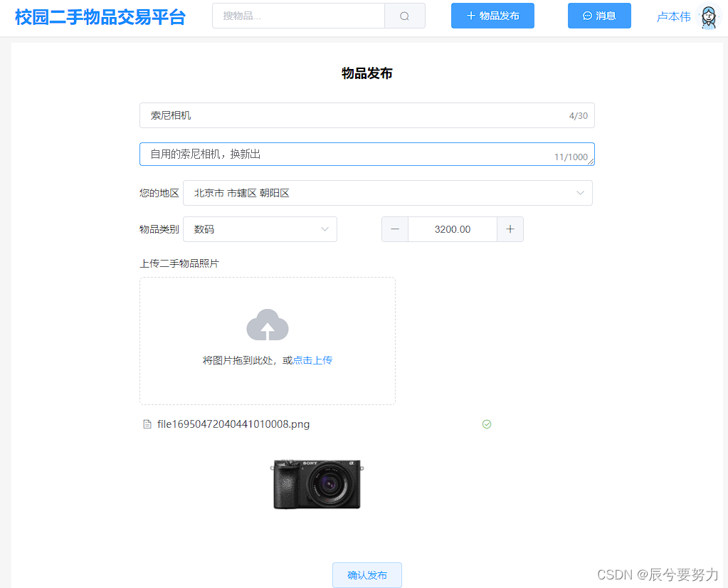Click the user avatar icon
The image size is (728, 588).
(709, 16)
